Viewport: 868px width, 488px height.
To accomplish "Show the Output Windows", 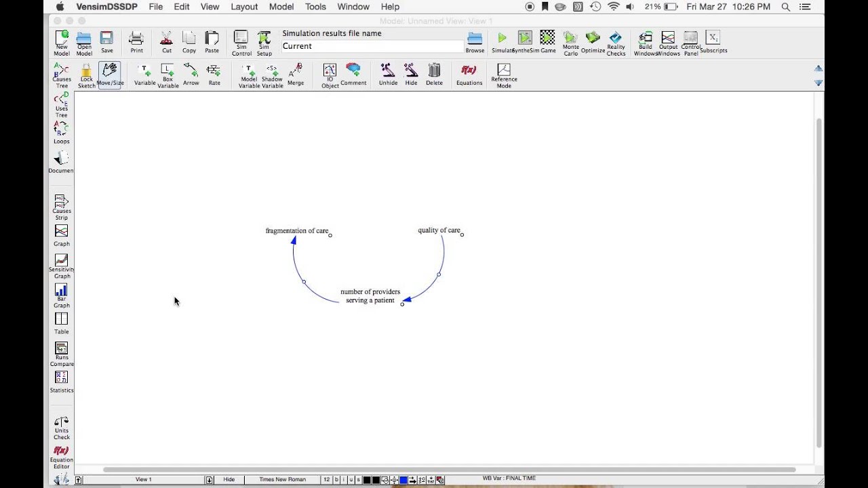I will [x=668, y=43].
